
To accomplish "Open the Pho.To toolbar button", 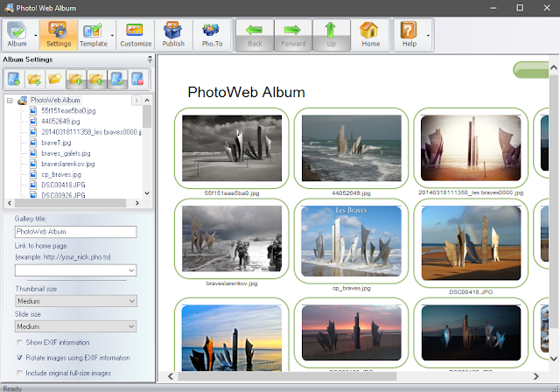I will pyautogui.click(x=212, y=35).
